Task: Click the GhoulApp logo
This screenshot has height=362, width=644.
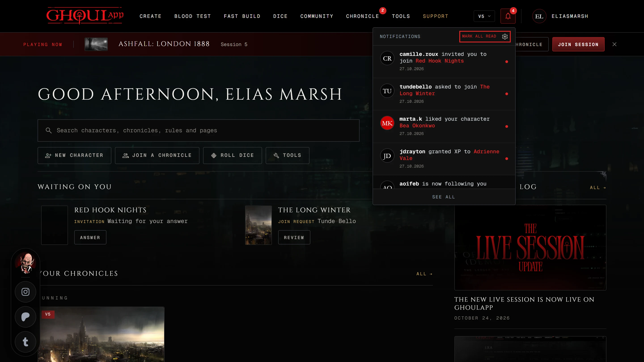Action: pyautogui.click(x=85, y=16)
